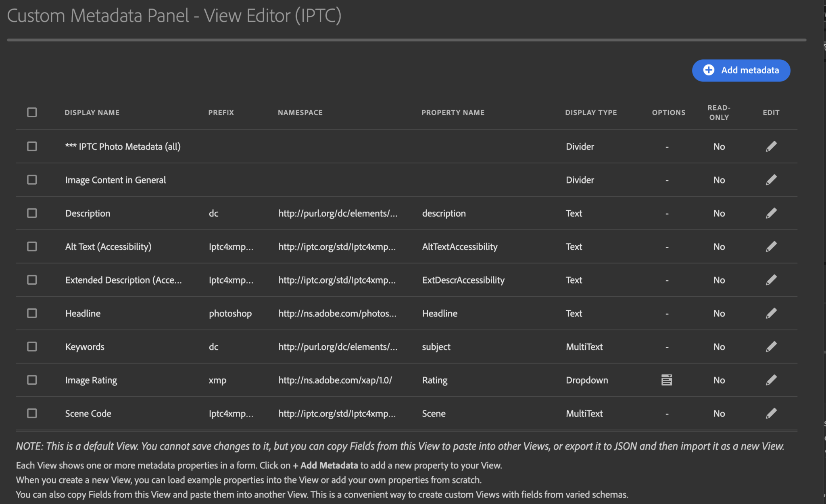The width and height of the screenshot is (826, 504).
Task: Edit Extended Description row pencil icon
Action: coord(771,280)
